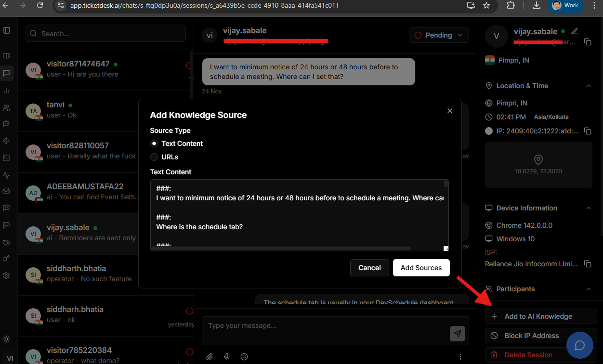Screen dimensions: 603x364
Task: Click the paperclip attach file icon
Action: click(210, 357)
